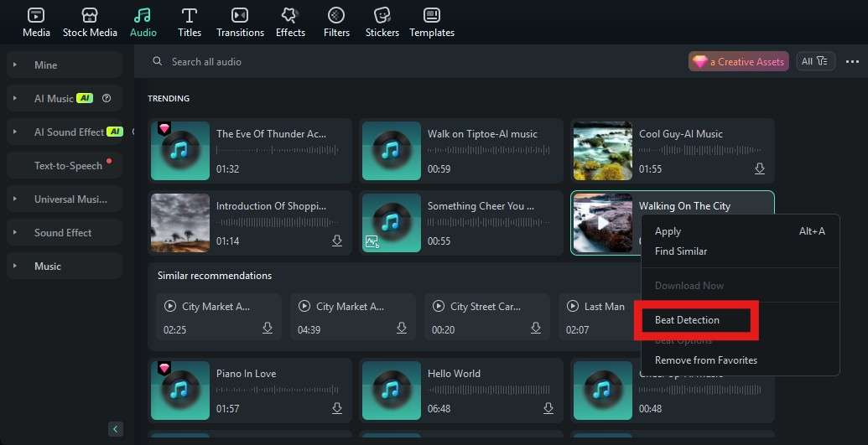Select Introduction Of Shopping track thumbnail
The height and width of the screenshot is (445, 868).
(180, 223)
